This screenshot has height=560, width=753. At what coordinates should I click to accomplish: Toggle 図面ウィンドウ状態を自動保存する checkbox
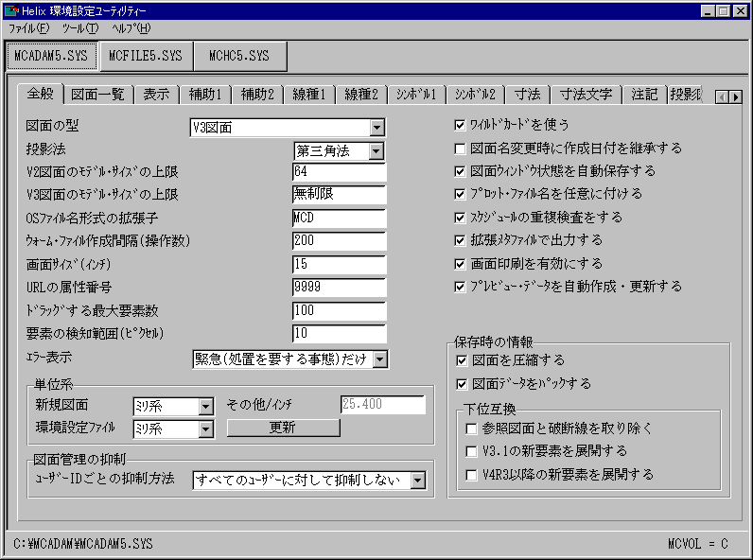coord(460,171)
